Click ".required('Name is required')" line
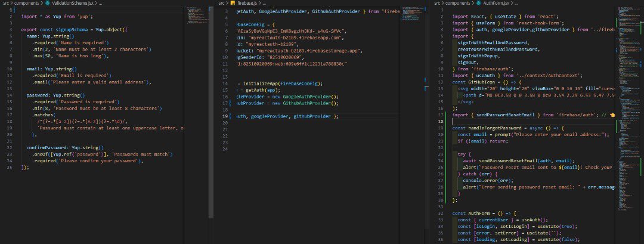The image size is (644, 244). [70, 43]
